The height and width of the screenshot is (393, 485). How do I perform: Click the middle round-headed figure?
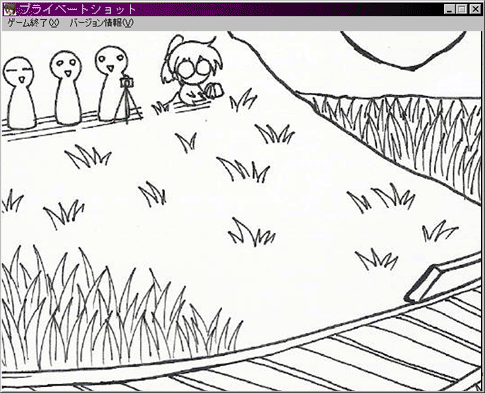(x=67, y=88)
